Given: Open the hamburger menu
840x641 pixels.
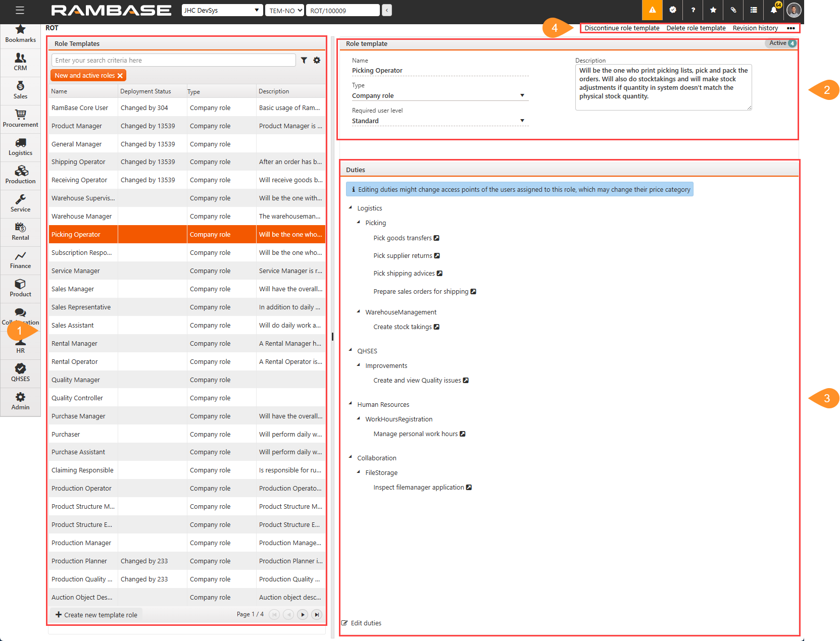Looking at the screenshot, I should [x=20, y=10].
